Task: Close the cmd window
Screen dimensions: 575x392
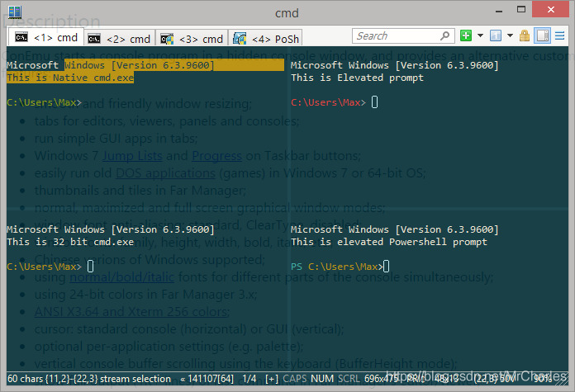Action: coord(550,10)
